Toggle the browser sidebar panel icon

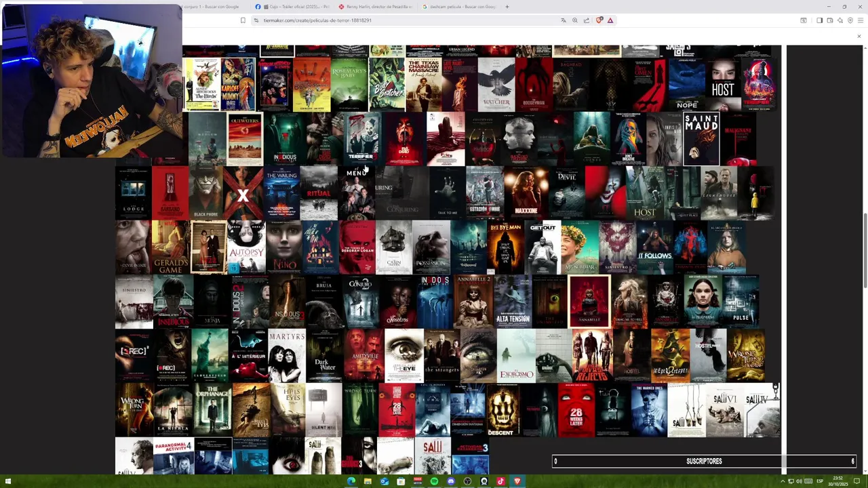pyautogui.click(x=819, y=20)
